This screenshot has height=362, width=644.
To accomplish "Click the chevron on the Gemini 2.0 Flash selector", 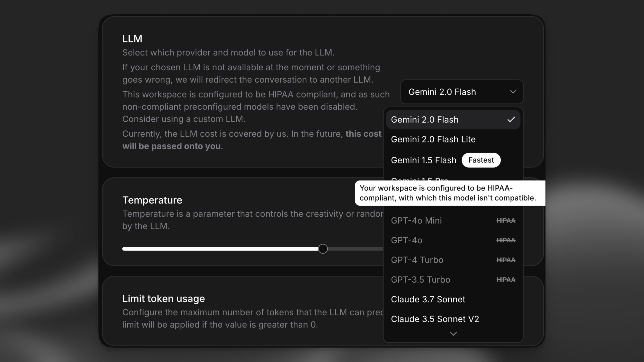I will click(513, 92).
